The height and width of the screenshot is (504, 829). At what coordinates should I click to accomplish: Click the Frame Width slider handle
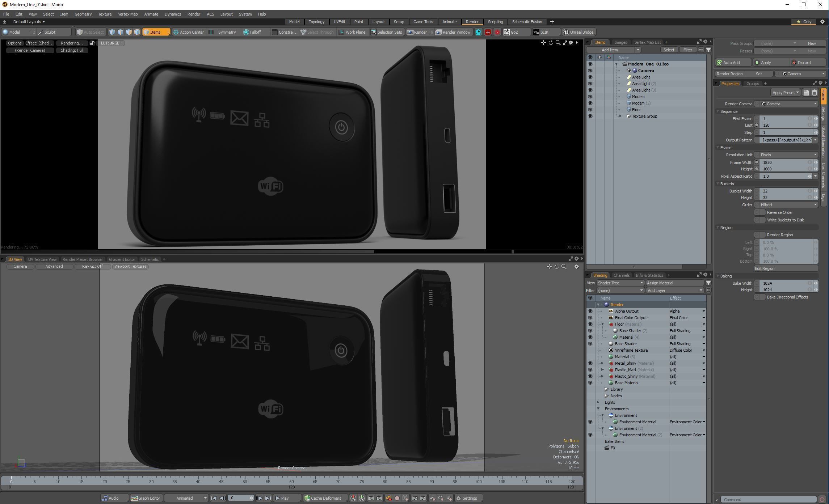816,162
